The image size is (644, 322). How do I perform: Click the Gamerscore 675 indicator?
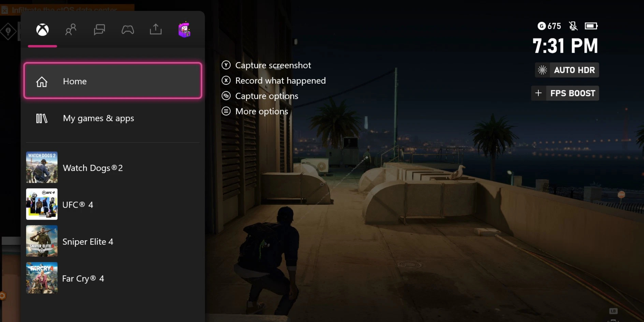point(549,26)
